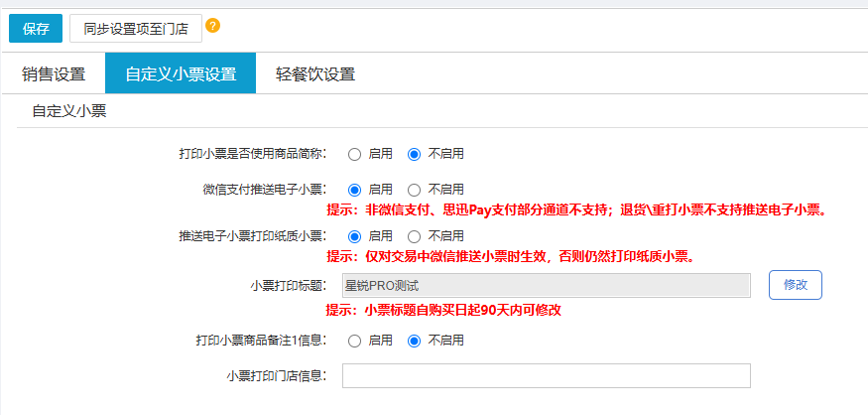The height and width of the screenshot is (415, 868).
Task: Select 启用 for 推送电子小票打印纸质小票
Action: pyautogui.click(x=354, y=236)
